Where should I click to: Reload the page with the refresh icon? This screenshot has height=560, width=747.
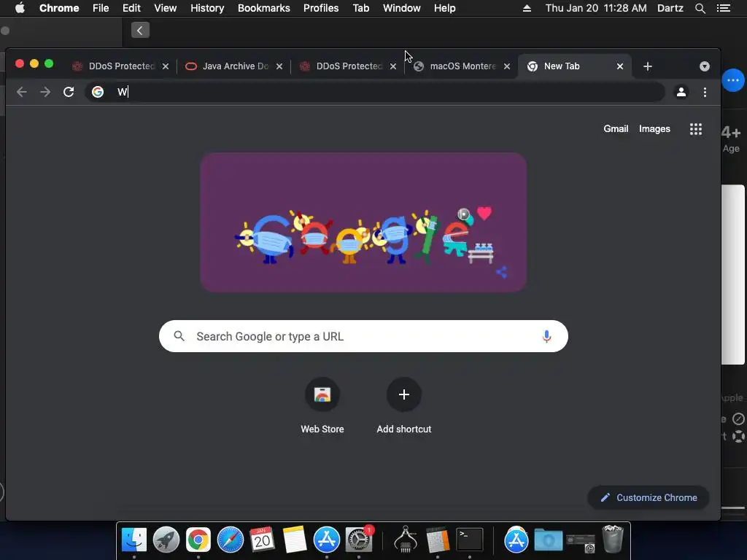point(69,92)
